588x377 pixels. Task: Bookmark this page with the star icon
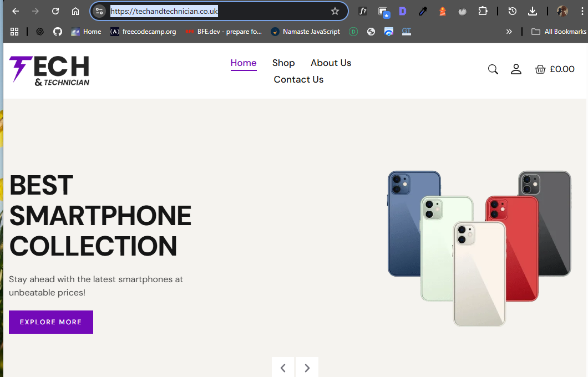pyautogui.click(x=335, y=11)
